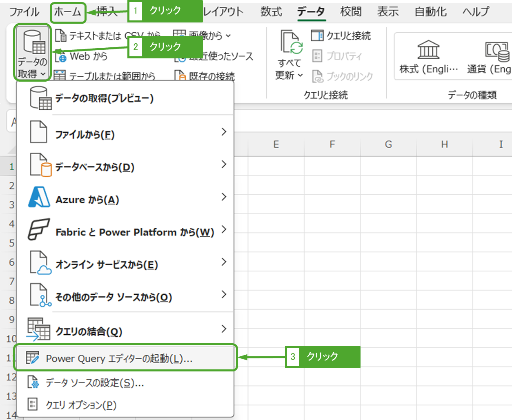The height and width of the screenshot is (420, 512).
Task: Click the Azure から logo icon
Action: click(x=39, y=197)
